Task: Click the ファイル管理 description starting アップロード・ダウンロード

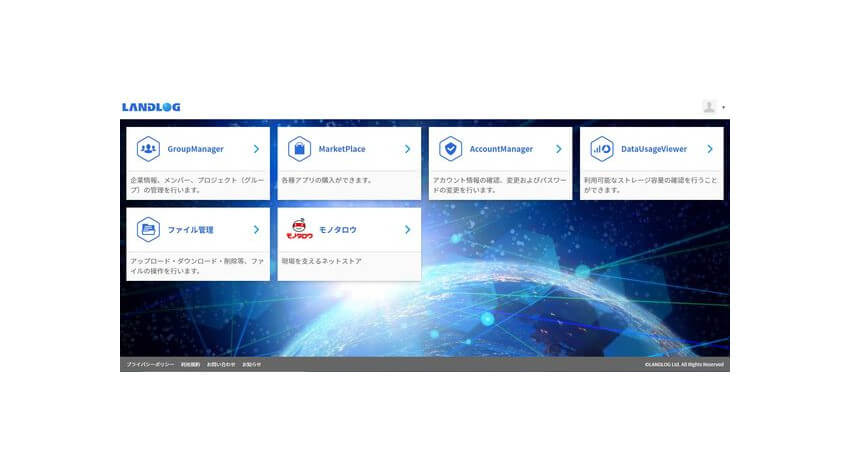Action: 197,266
